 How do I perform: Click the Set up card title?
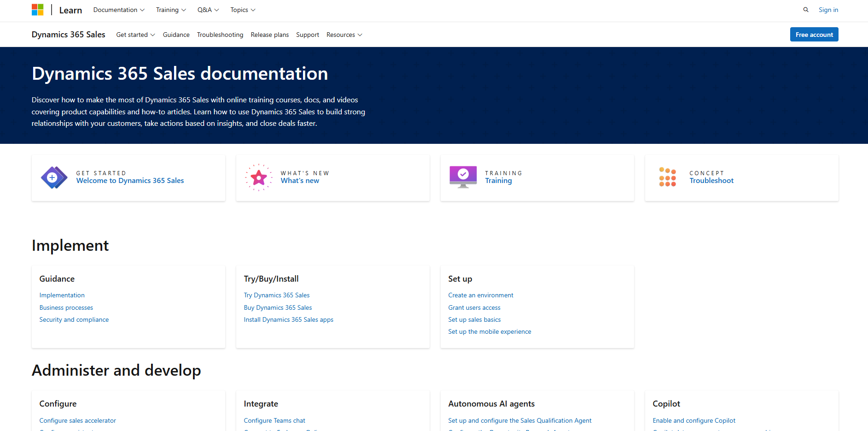(460, 279)
